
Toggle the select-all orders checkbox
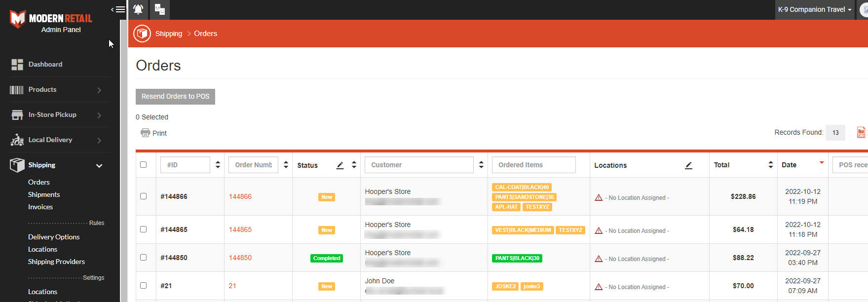click(x=144, y=165)
